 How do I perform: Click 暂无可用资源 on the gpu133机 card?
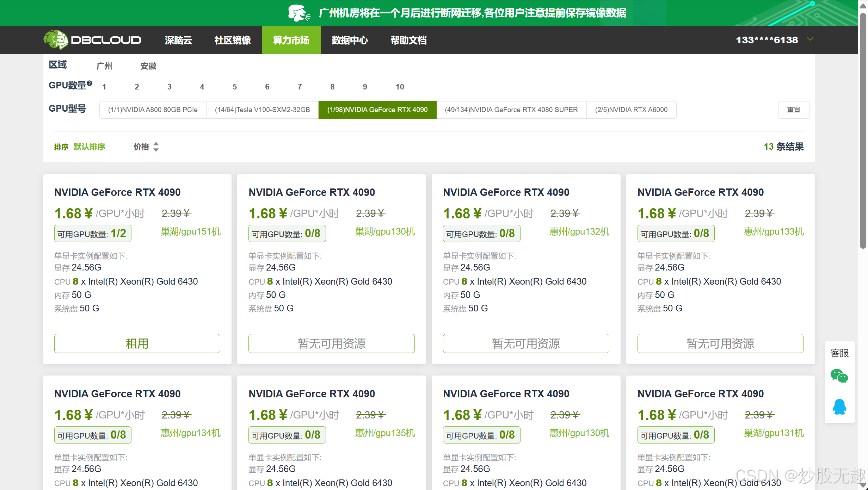tap(720, 343)
